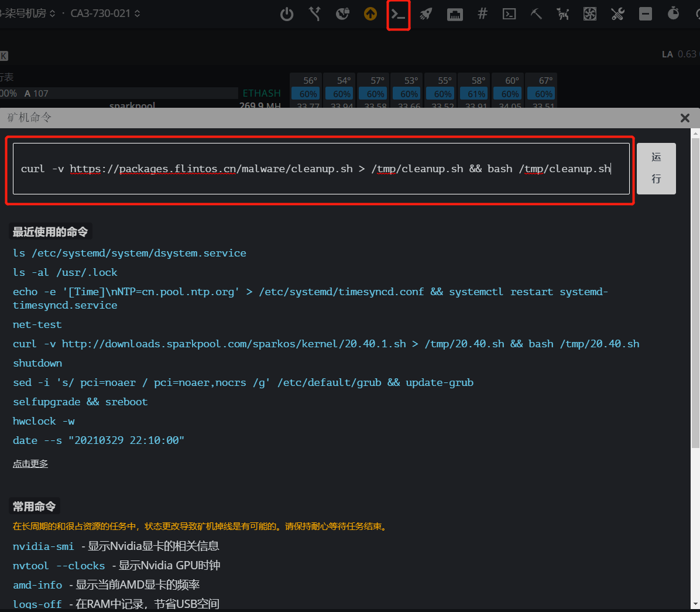The image size is (700, 612).
Task: Click the stopwatch watchdog icon
Action: [673, 14]
